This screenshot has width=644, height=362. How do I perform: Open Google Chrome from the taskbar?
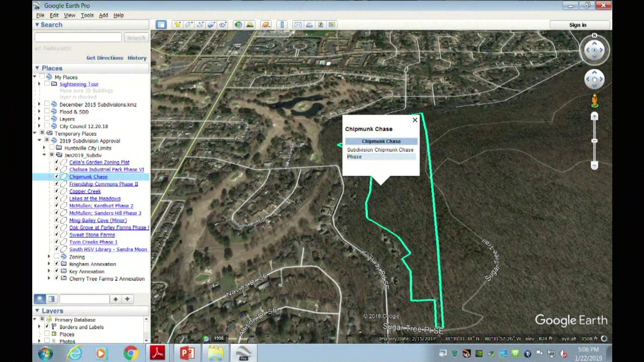coord(130,353)
